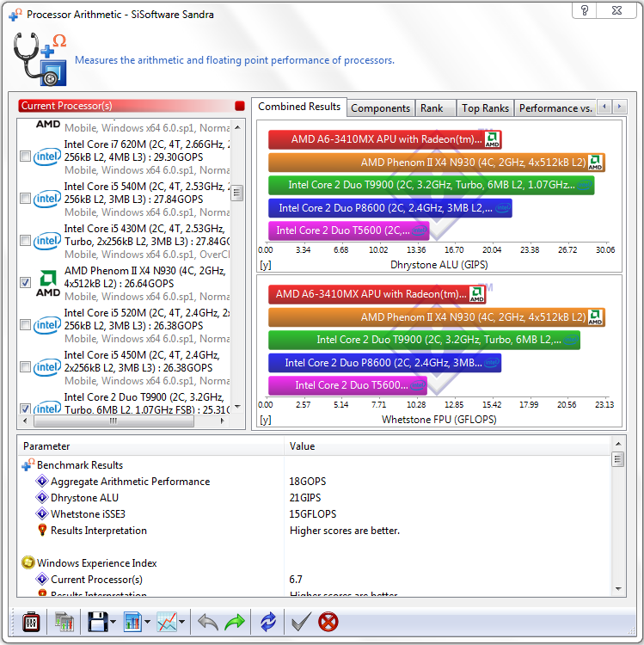Click Intel logo beside Core i5 450M
The image size is (644, 645).
coord(47,367)
